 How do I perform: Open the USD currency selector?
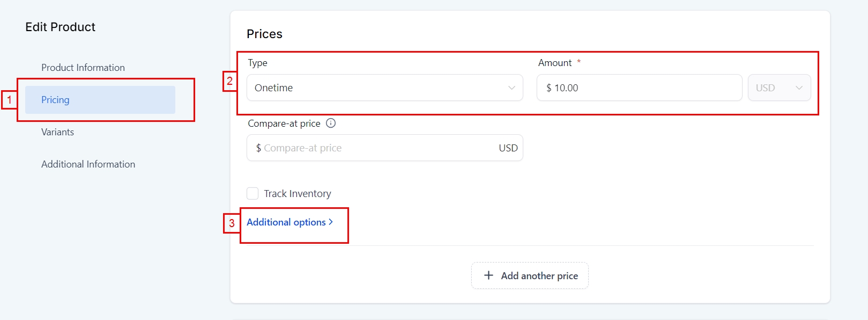tap(778, 88)
